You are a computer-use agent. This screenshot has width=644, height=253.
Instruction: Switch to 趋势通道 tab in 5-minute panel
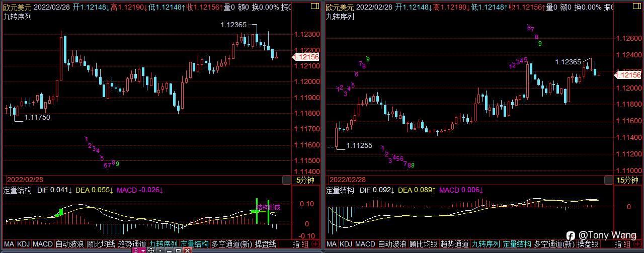coord(132,244)
